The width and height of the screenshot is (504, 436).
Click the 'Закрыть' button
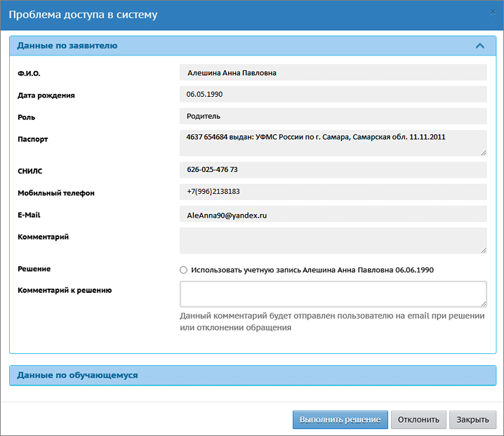472,419
